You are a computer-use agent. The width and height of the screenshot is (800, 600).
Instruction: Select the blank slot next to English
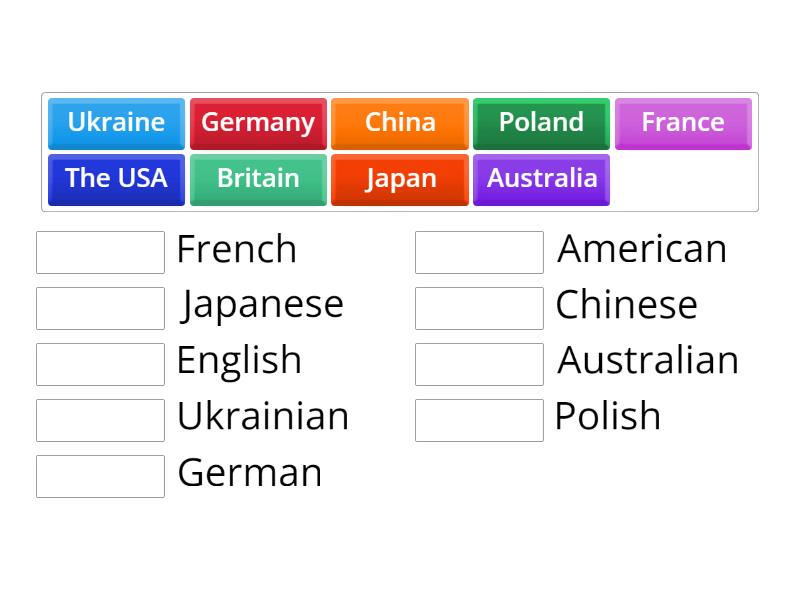100,363
